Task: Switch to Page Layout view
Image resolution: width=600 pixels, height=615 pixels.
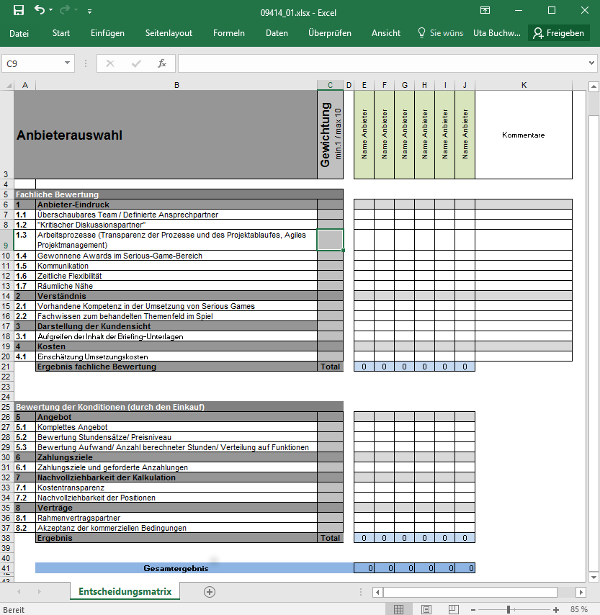Action: coord(426,608)
